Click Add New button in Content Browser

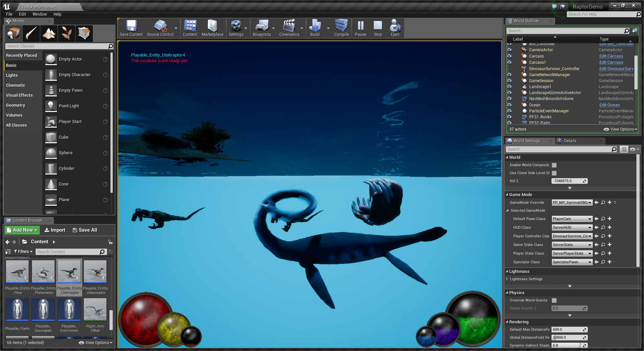(22, 230)
